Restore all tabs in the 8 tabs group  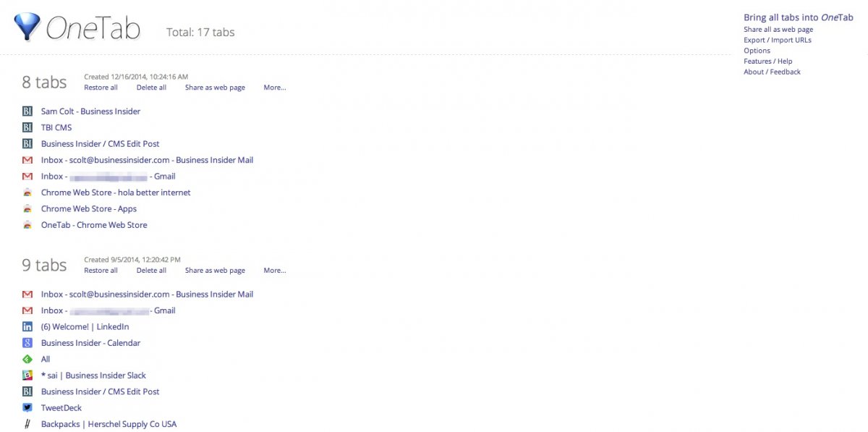101,88
